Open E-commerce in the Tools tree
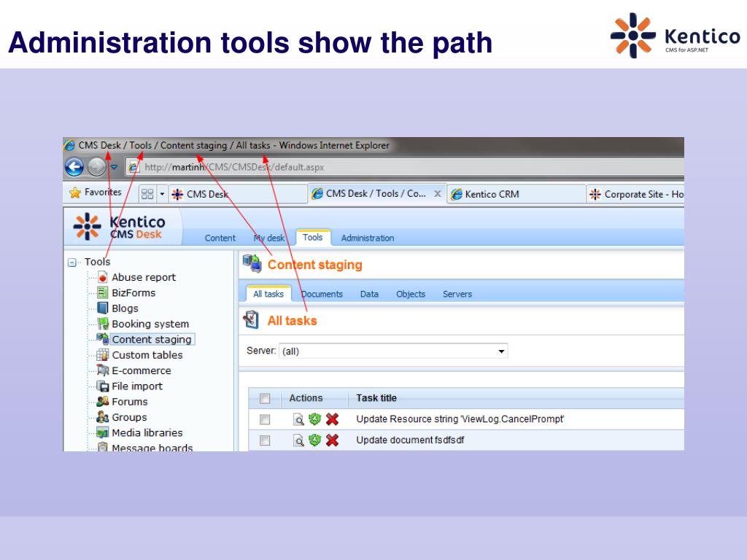Image resolution: width=747 pixels, height=560 pixels. pos(142,370)
